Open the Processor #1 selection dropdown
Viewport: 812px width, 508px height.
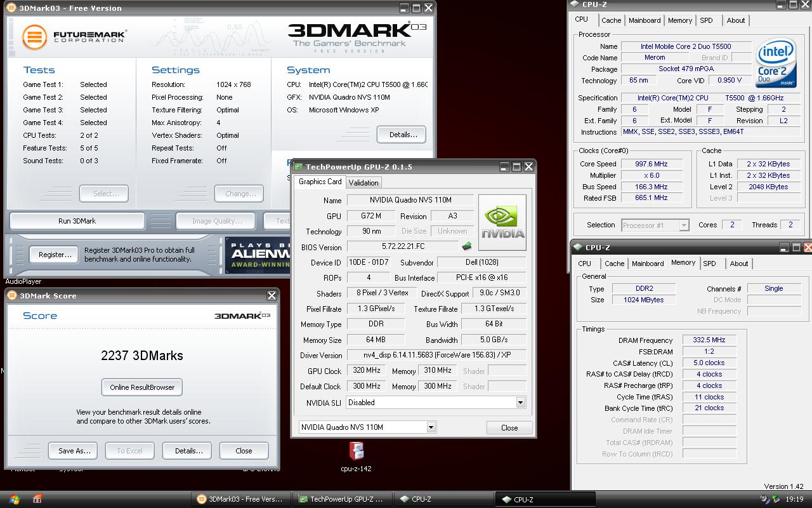click(684, 225)
